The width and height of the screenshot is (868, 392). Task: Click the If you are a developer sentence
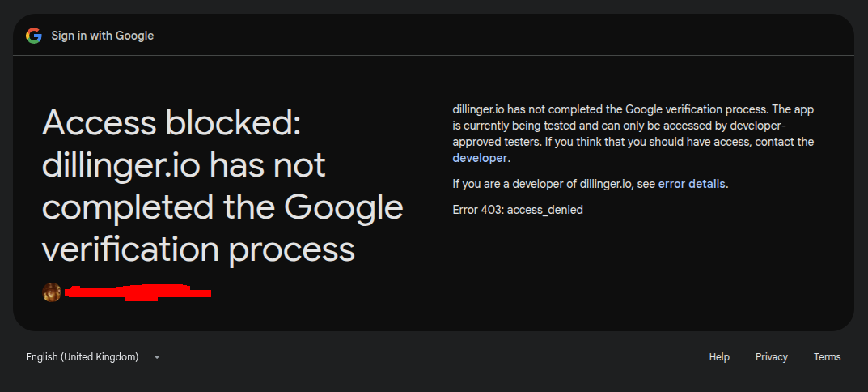(x=590, y=184)
